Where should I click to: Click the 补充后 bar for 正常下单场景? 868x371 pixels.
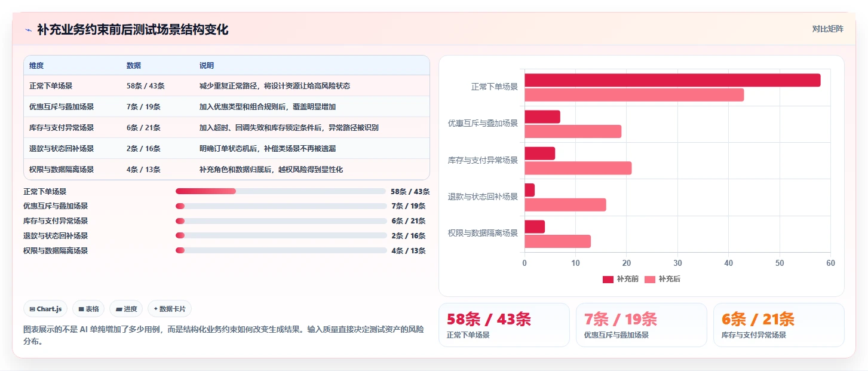point(634,94)
